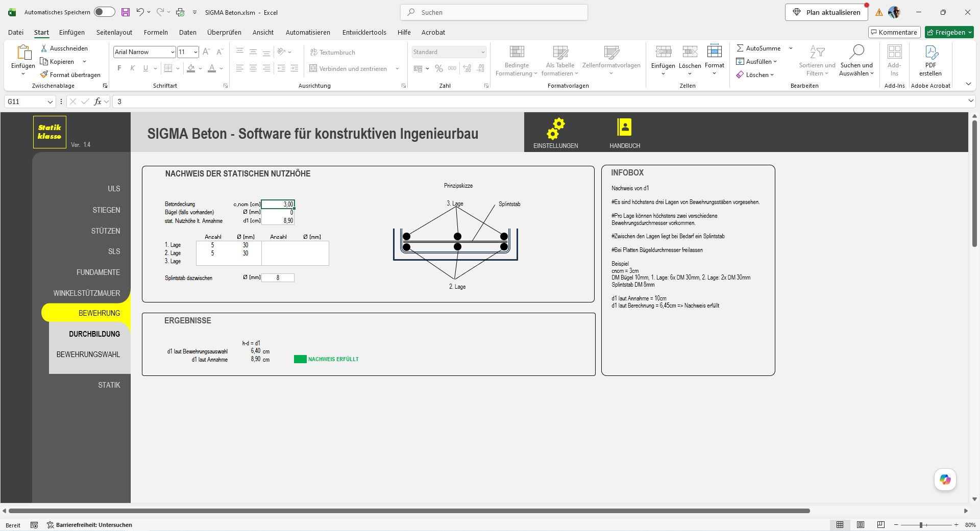The width and height of the screenshot is (980, 531).
Task: Select the Splintstab diameter cell
Action: pyautogui.click(x=278, y=278)
